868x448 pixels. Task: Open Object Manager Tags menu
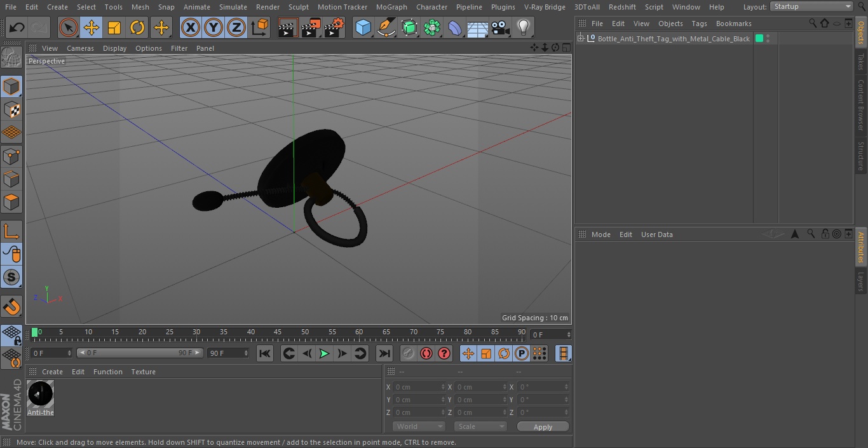click(699, 24)
